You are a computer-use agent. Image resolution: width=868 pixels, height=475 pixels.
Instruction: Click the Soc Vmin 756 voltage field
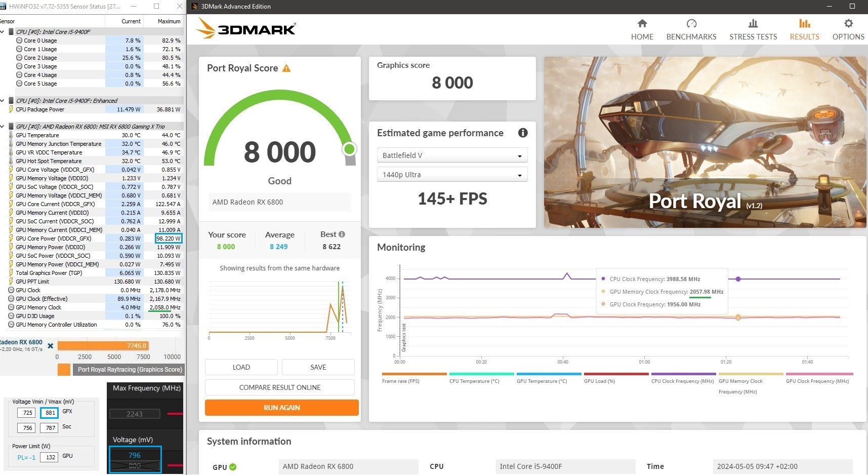27,428
